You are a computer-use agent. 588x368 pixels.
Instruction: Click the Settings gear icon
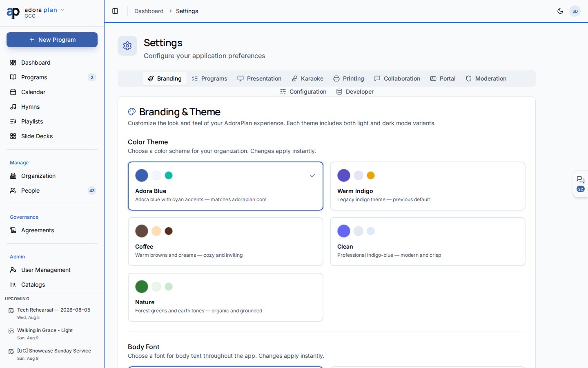127,46
